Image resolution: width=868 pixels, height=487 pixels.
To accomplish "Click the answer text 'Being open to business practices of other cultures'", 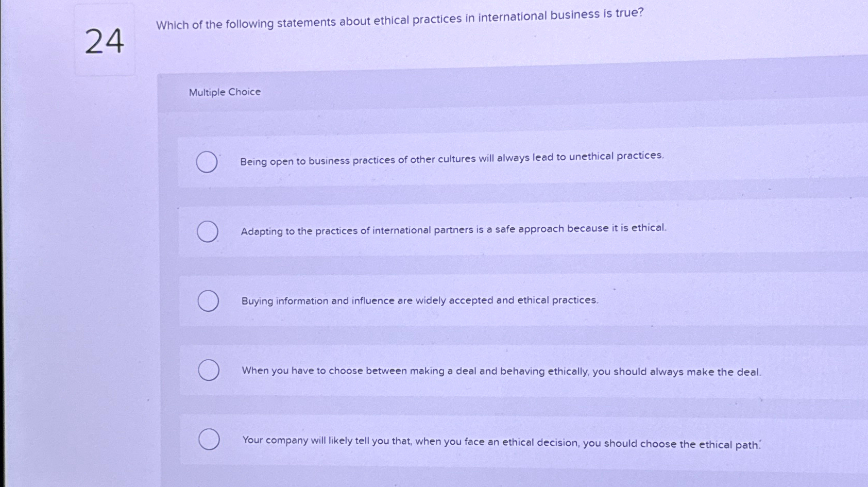I will tap(358, 160).
